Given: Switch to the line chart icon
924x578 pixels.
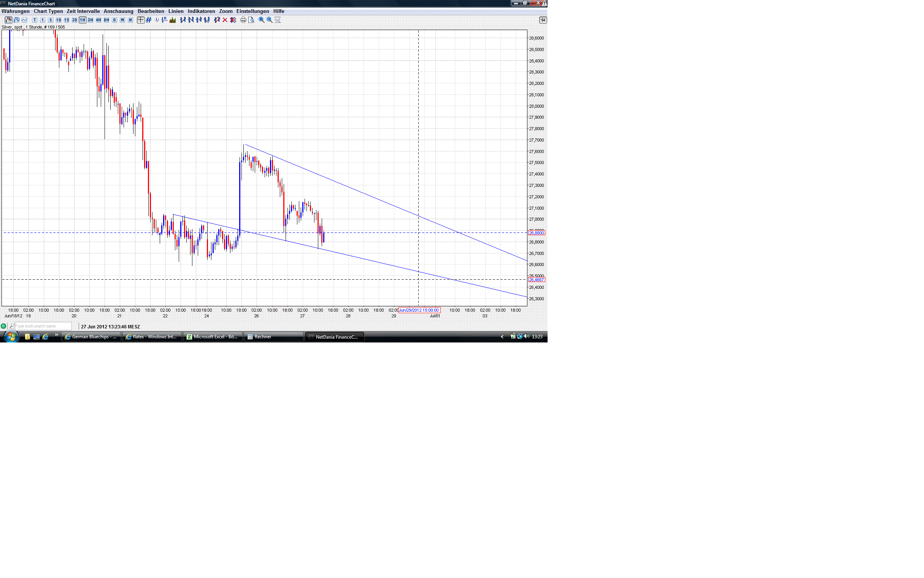Looking at the screenshot, I should pos(24,20).
